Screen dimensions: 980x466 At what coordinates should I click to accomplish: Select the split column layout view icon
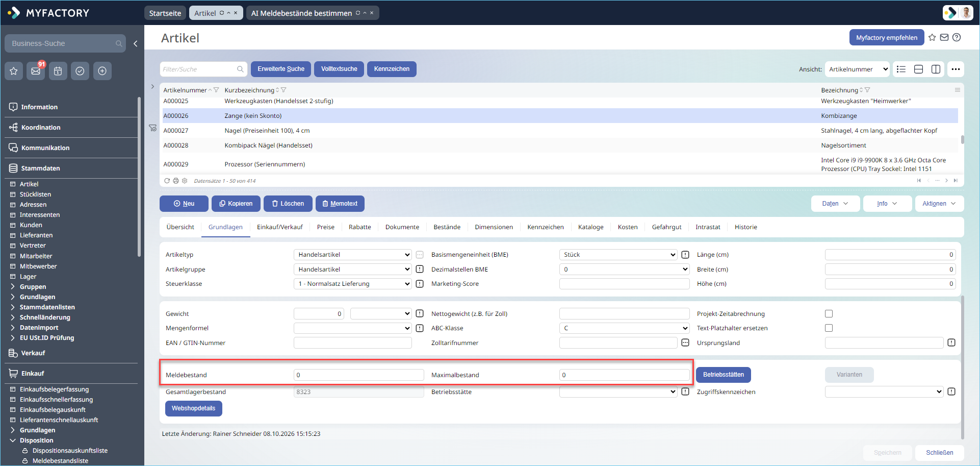tap(936, 69)
